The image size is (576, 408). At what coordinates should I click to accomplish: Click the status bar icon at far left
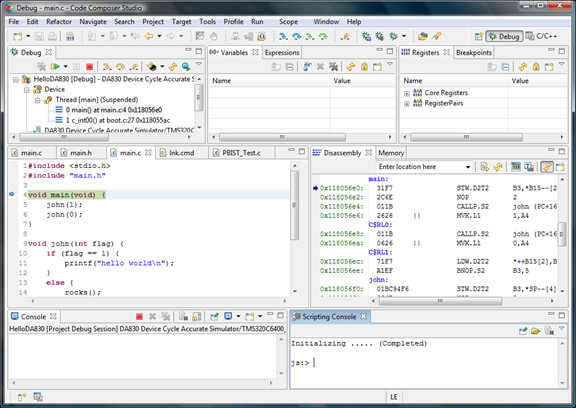(x=22, y=397)
